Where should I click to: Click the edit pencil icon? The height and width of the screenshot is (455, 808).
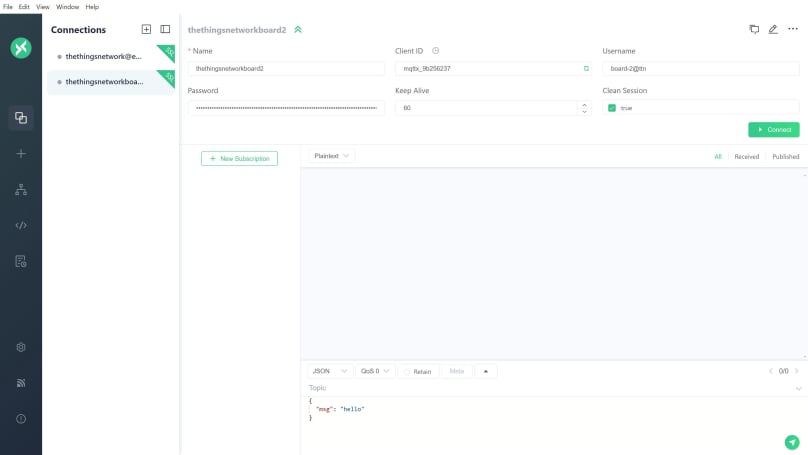tap(773, 29)
